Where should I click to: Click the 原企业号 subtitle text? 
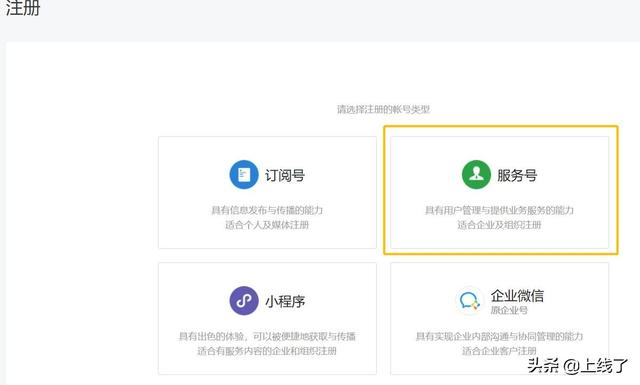point(509,310)
